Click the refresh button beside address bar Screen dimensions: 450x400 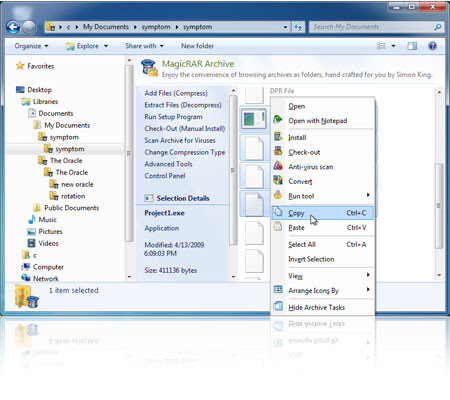[x=298, y=27]
